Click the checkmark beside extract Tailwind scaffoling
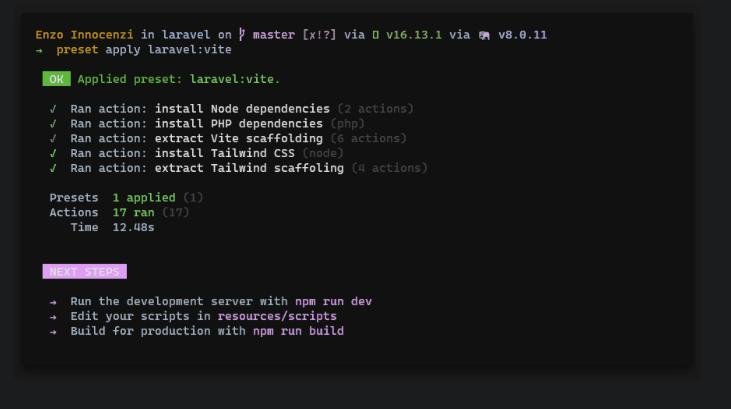 (52, 169)
